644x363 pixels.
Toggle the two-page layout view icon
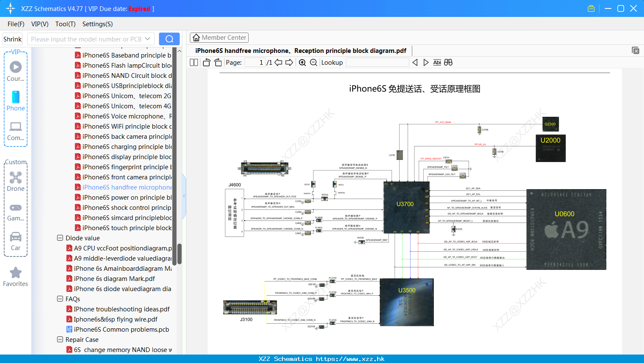point(194,63)
